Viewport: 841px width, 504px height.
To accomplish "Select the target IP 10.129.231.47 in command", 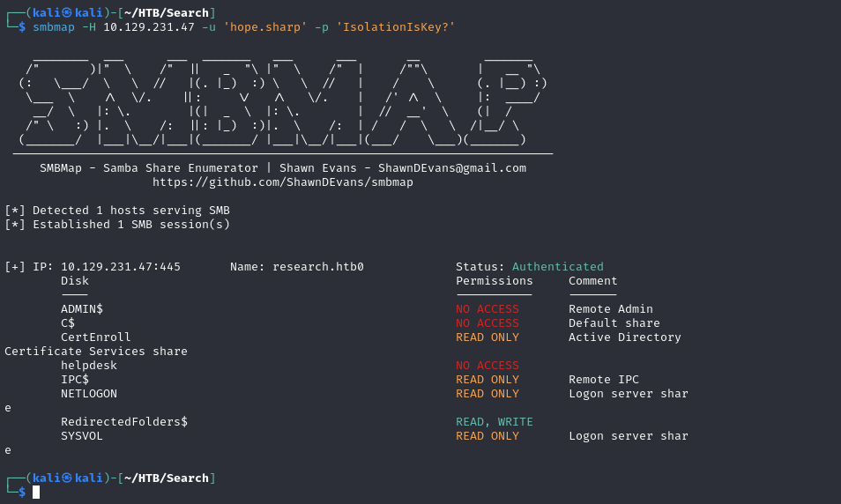I will [x=149, y=26].
